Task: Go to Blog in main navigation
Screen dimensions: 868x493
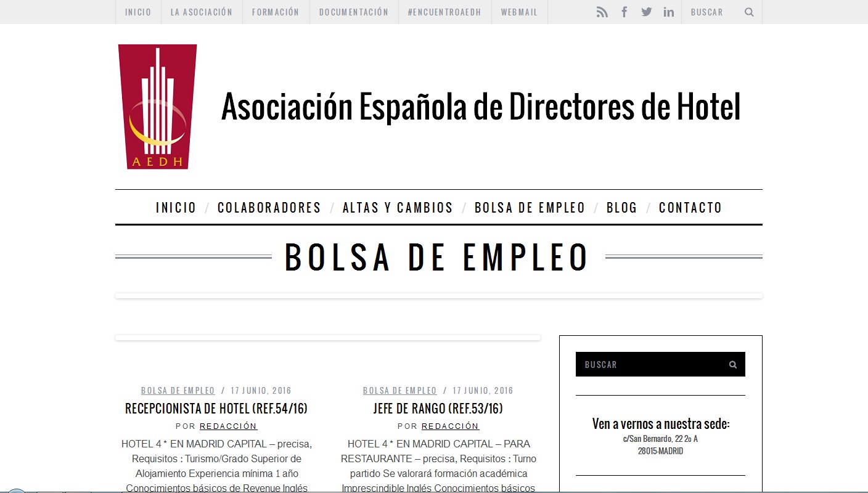Action: tap(621, 208)
